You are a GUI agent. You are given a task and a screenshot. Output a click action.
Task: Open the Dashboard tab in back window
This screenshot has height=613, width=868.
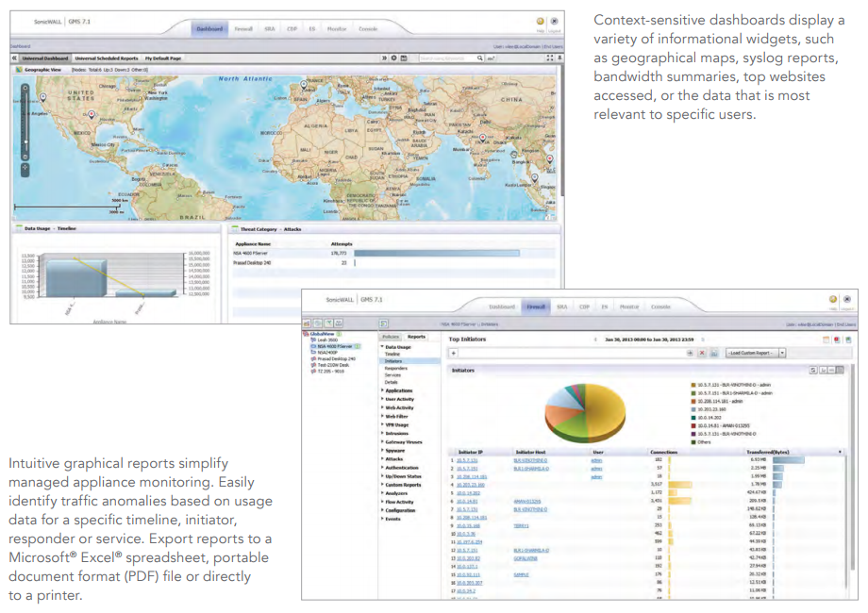[209, 29]
